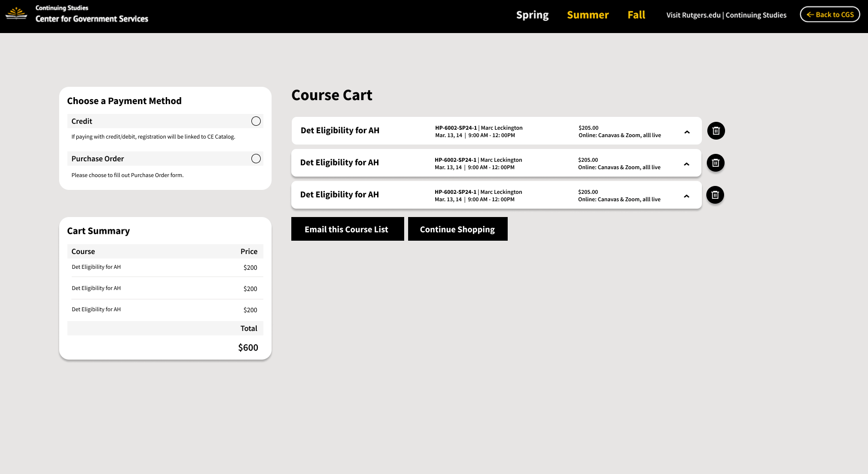Click Email this Course List
The width and height of the screenshot is (868, 474).
click(x=347, y=229)
